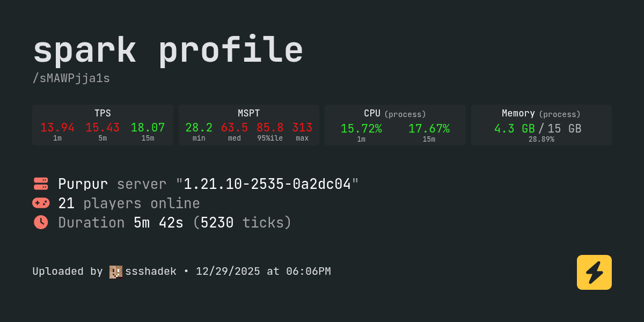Click the CPU 1m value 15.72%
644x322 pixels.
point(361,129)
